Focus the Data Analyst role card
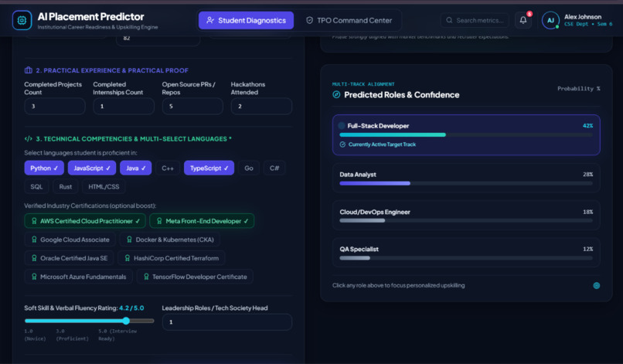Screen dimensions: 623x364 coord(466,178)
